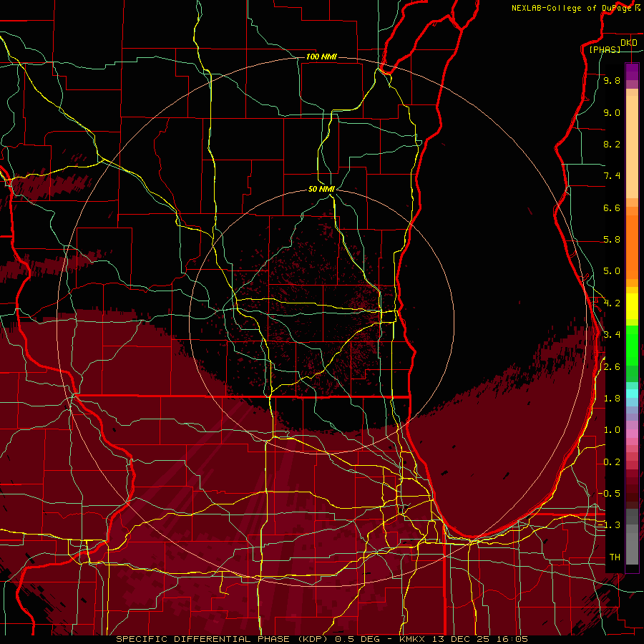
Task: Click the 7.4 scale value
Action: 612,176
